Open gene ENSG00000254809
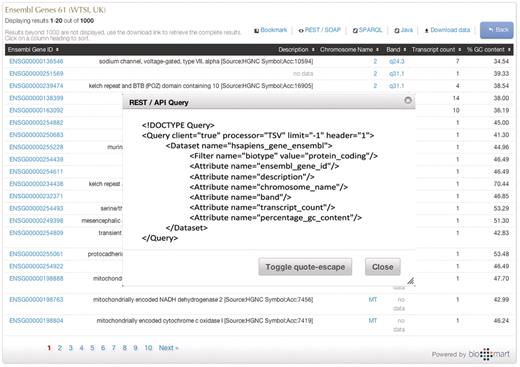This screenshot has width=520, height=367. tap(36, 233)
